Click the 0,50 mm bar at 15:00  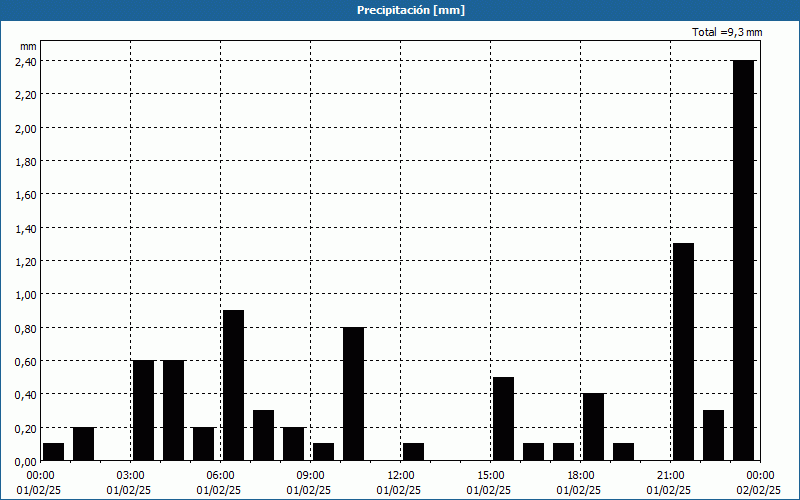click(503, 418)
